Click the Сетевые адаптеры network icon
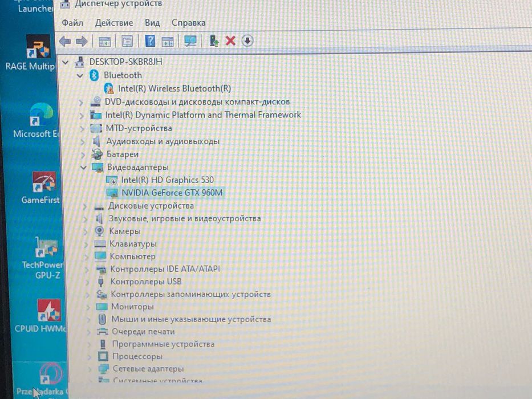The width and height of the screenshot is (532, 399). [103, 369]
